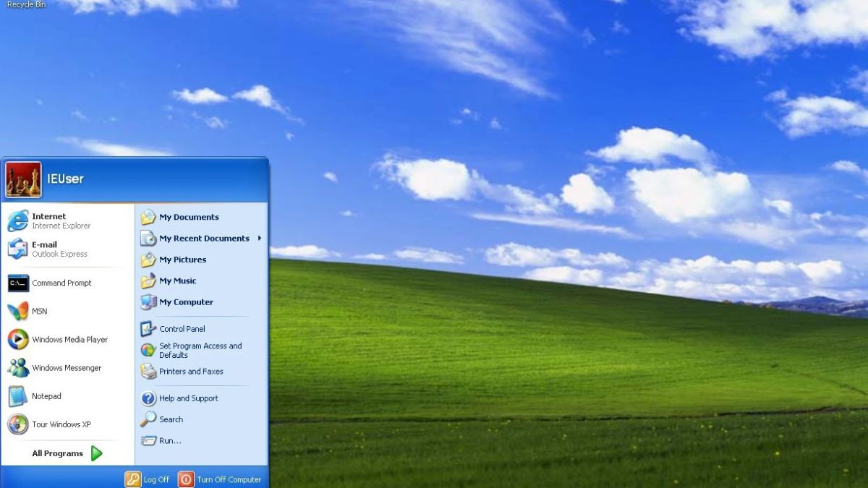Click the MSN text label

click(x=39, y=312)
